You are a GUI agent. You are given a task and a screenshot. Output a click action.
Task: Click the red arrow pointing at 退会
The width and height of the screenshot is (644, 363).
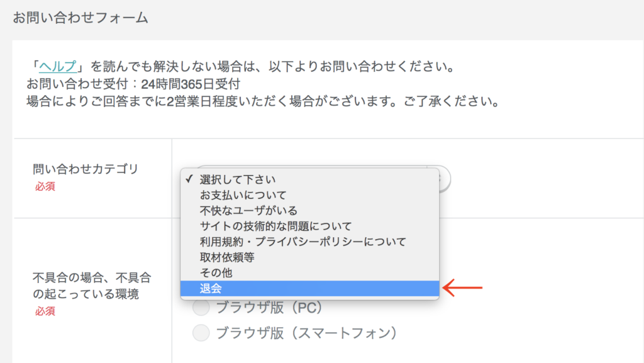(x=463, y=288)
